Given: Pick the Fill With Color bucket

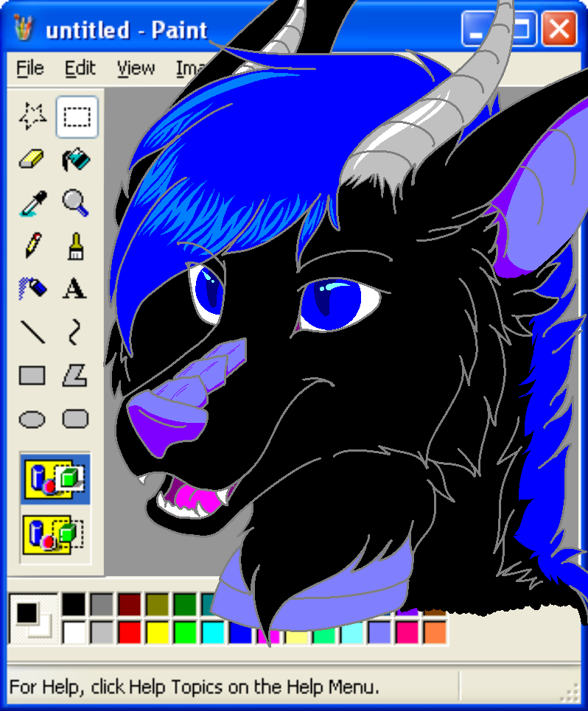Looking at the screenshot, I should click(77, 160).
